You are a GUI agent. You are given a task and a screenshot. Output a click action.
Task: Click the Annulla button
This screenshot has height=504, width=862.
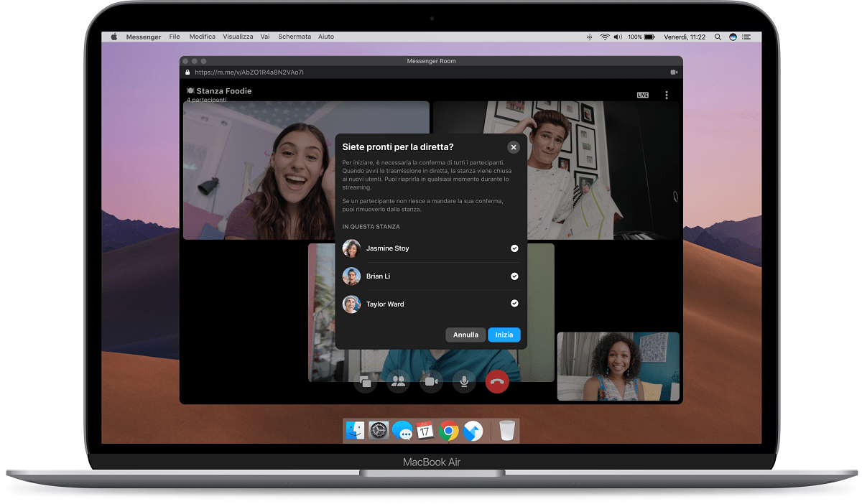pos(465,335)
